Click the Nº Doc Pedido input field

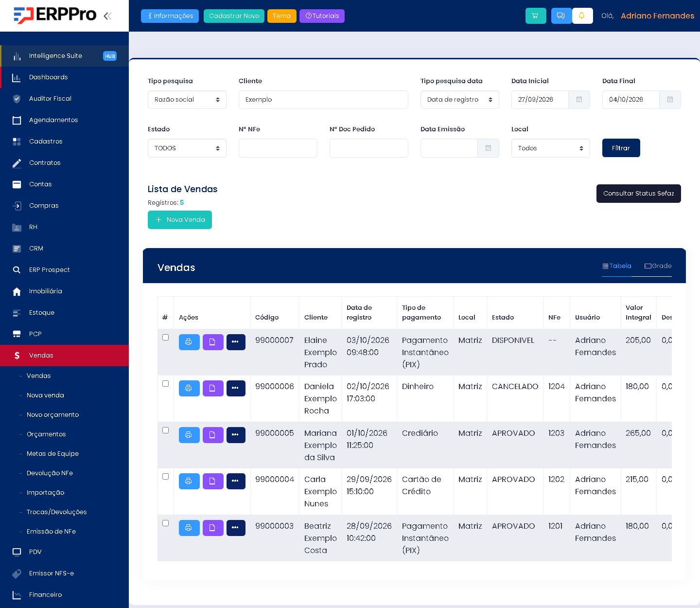point(369,148)
